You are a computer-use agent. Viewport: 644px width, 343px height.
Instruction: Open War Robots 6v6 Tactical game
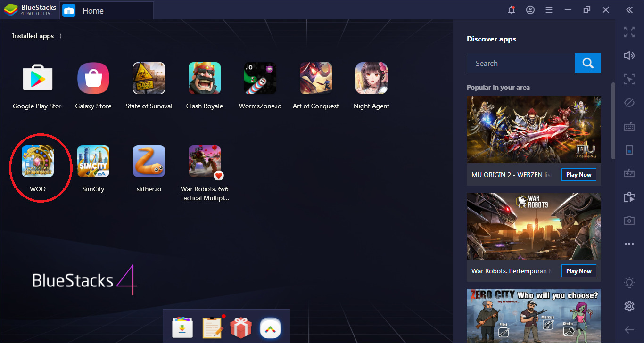[205, 161]
